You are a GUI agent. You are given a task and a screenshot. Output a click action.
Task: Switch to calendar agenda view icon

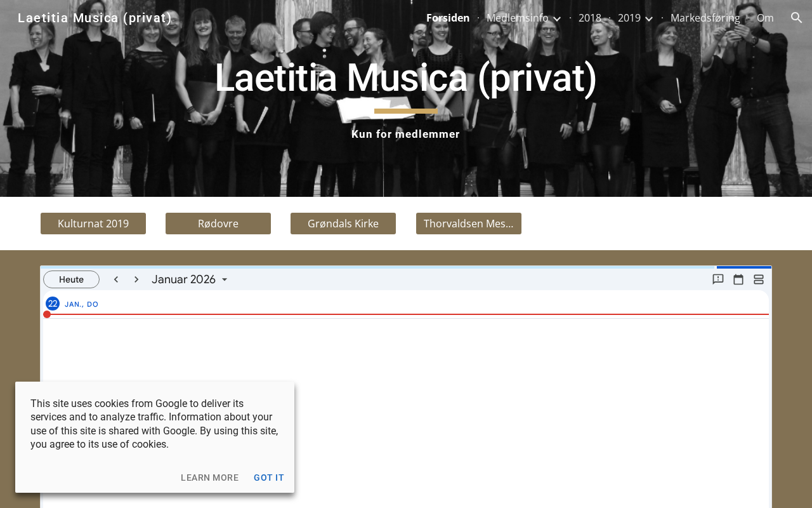tap(759, 279)
